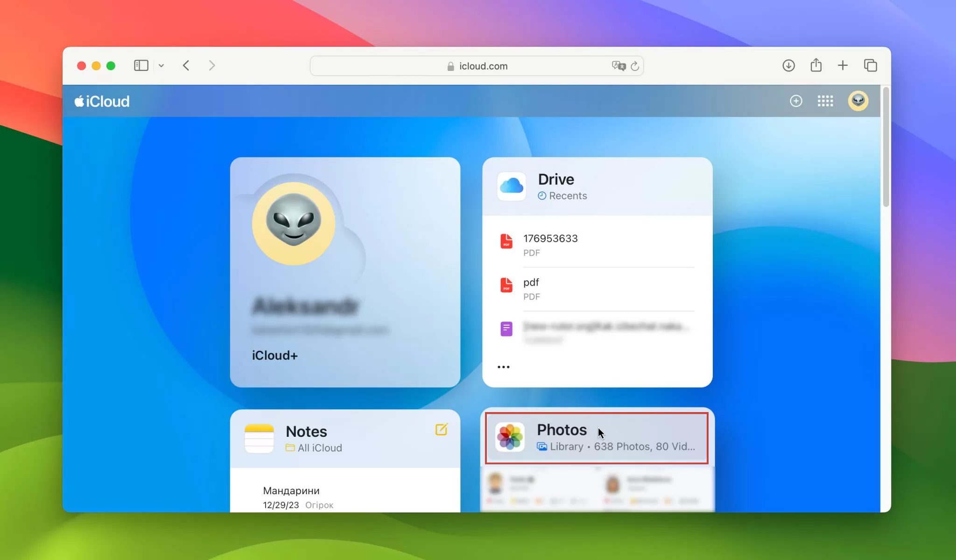Screen dimensions: 956x560
Task: Click the icloud.com address field
Action: point(483,66)
